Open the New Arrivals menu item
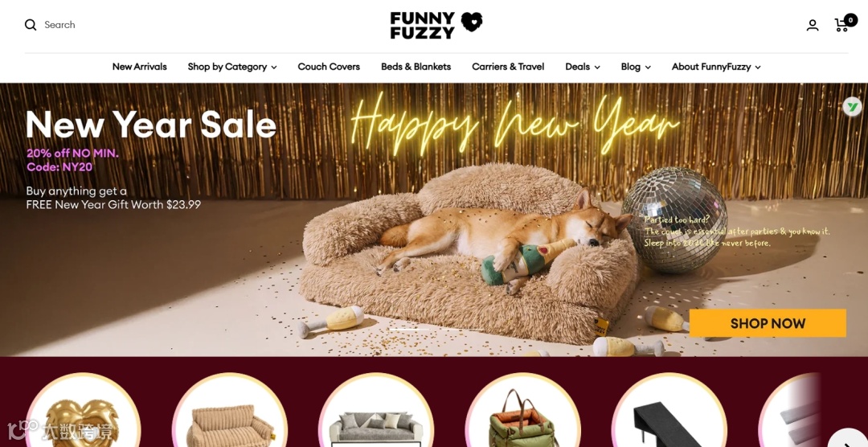 pos(140,67)
